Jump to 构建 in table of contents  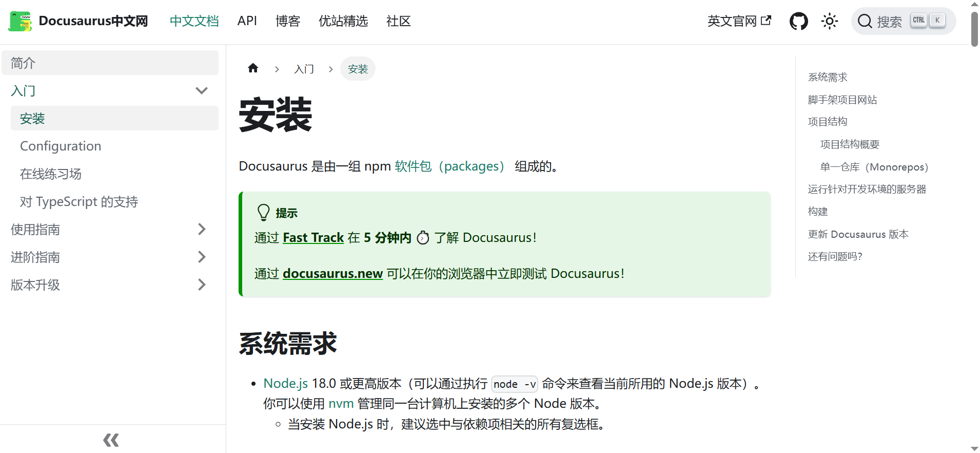point(818,212)
